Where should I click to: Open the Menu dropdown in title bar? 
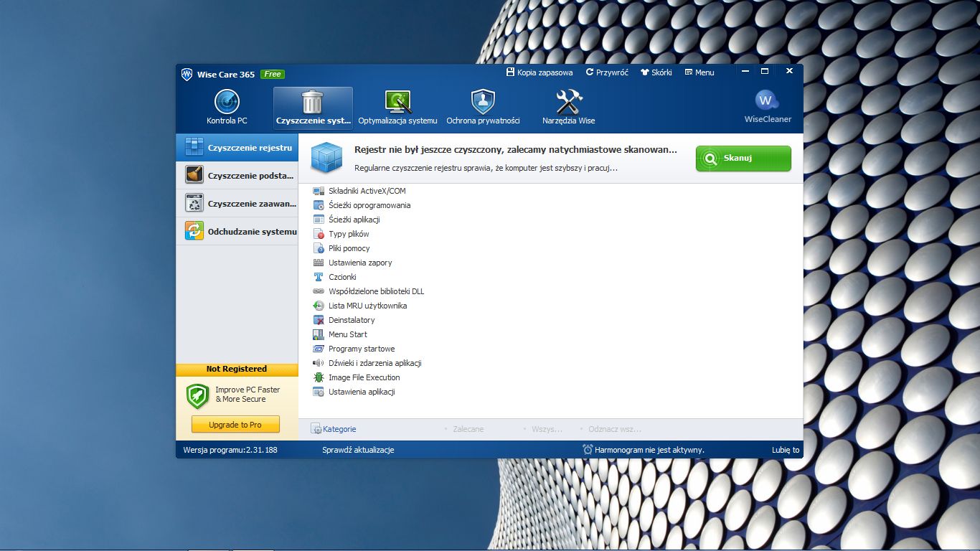pos(699,72)
